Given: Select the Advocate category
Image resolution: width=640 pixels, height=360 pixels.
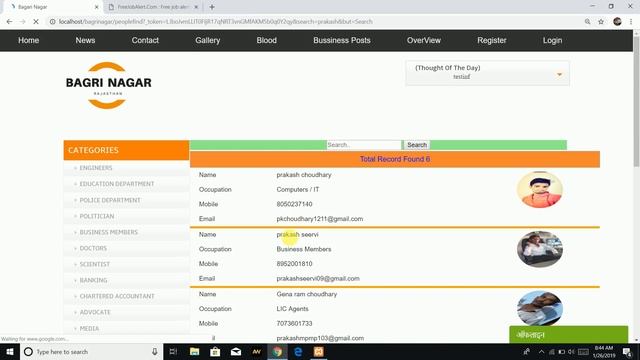Looking at the screenshot, I should coord(95,312).
